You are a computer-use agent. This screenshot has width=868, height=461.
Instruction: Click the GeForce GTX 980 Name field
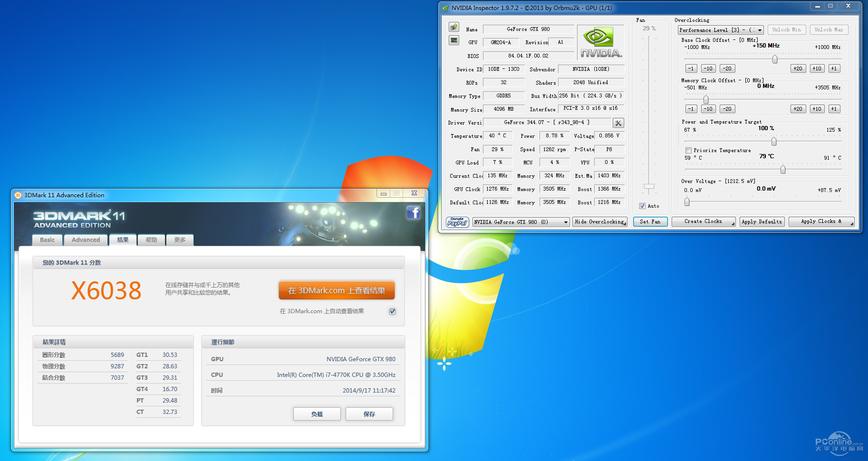pyautogui.click(x=528, y=29)
